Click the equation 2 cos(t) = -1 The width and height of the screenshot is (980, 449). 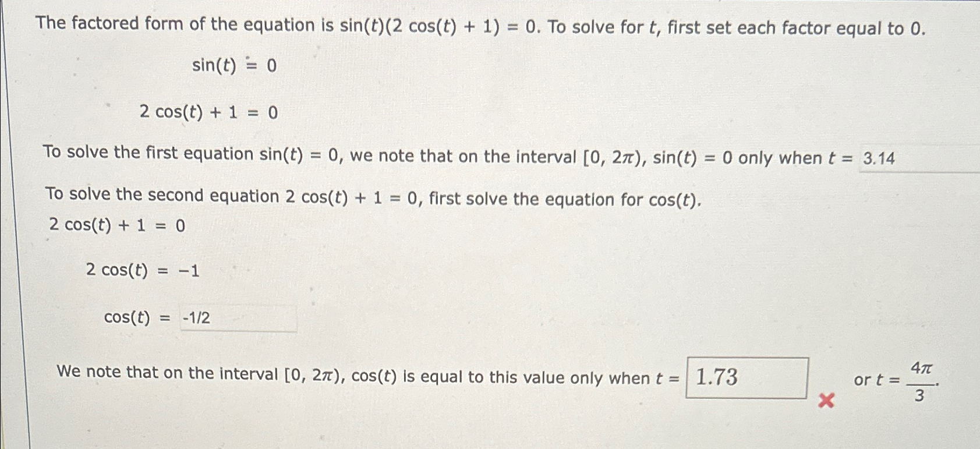143,270
